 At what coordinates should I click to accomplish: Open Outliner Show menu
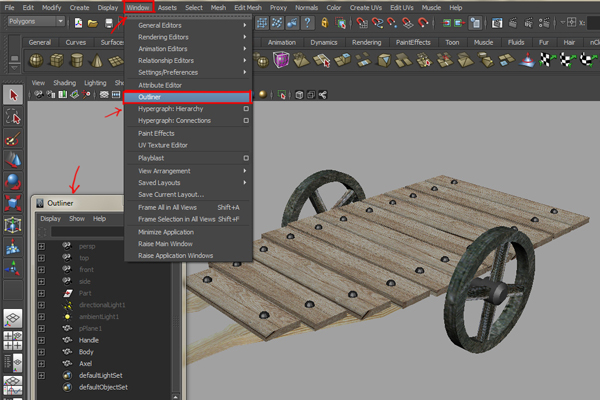pyautogui.click(x=77, y=219)
